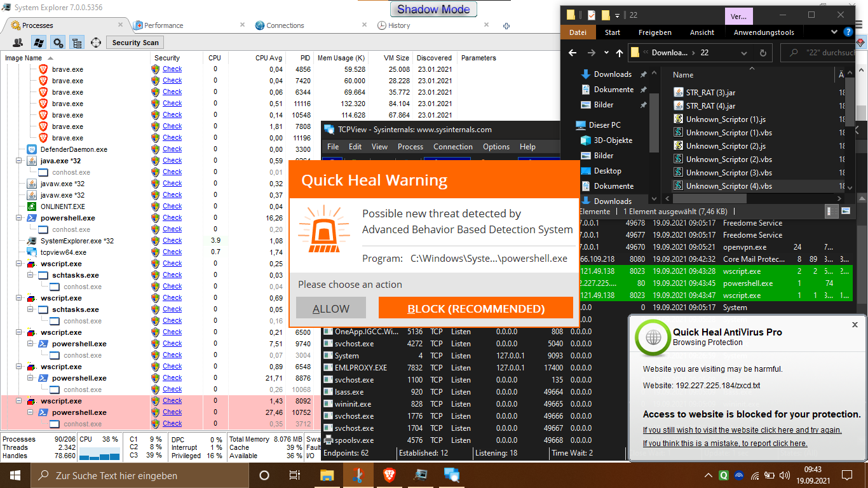
Task: Open the Windows Start menu
Action: (15, 475)
